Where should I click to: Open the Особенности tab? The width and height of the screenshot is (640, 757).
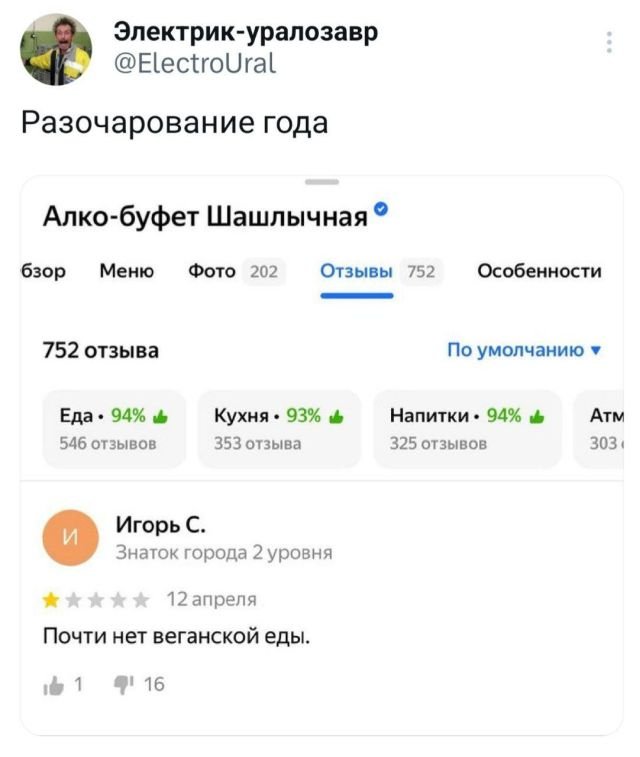click(539, 271)
